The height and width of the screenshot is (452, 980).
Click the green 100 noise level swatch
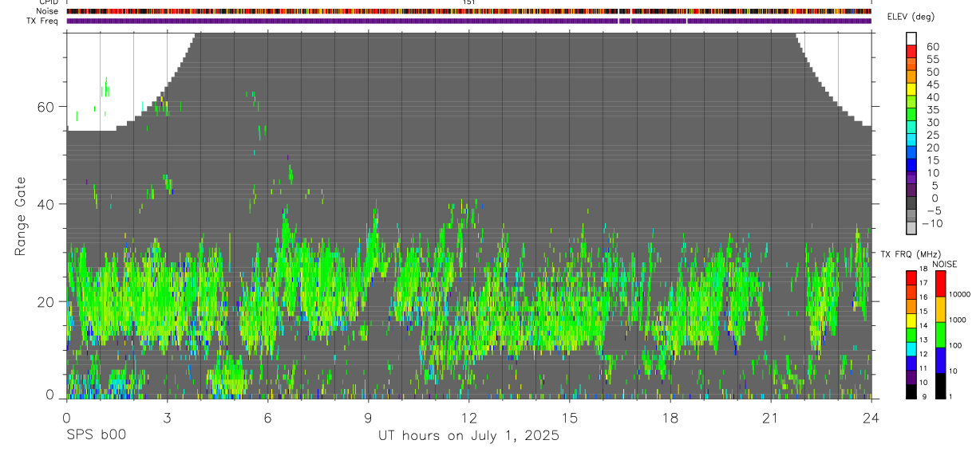(x=940, y=335)
